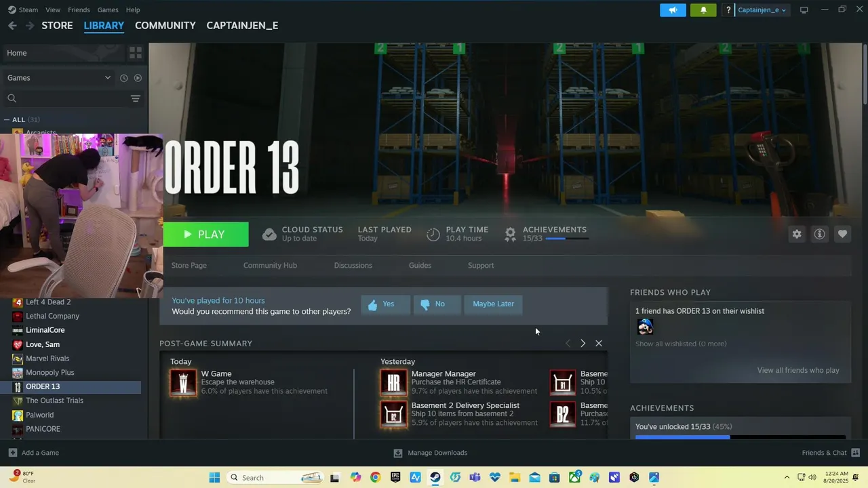868x488 pixels.
Task: Click No thumbs down button
Action: coord(437,304)
